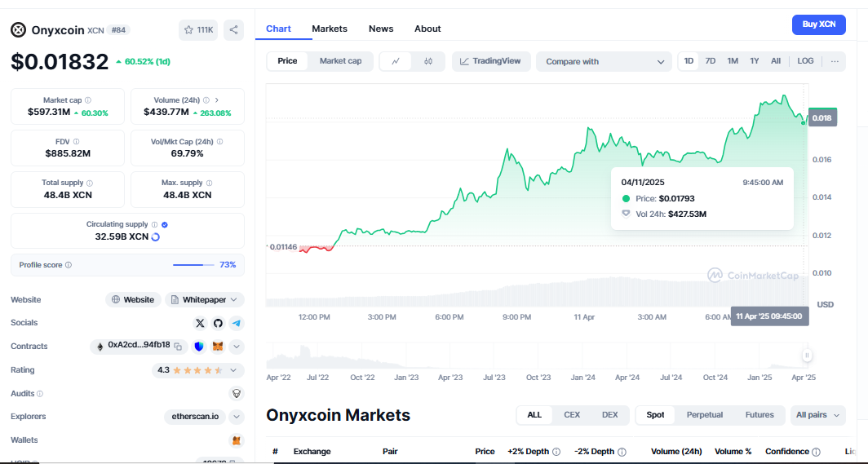Open chart more options ellipsis
This screenshot has width=868, height=464.
pyautogui.click(x=835, y=61)
